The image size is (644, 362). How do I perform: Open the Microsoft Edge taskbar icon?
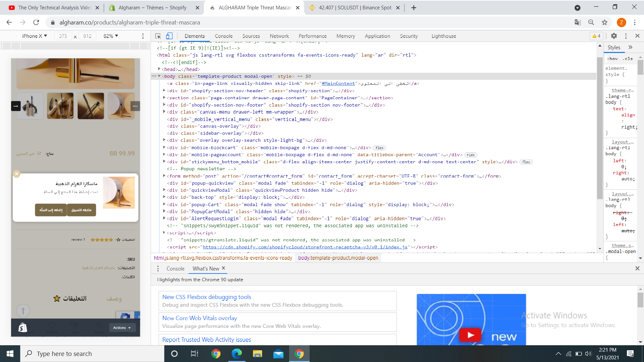(x=236, y=354)
